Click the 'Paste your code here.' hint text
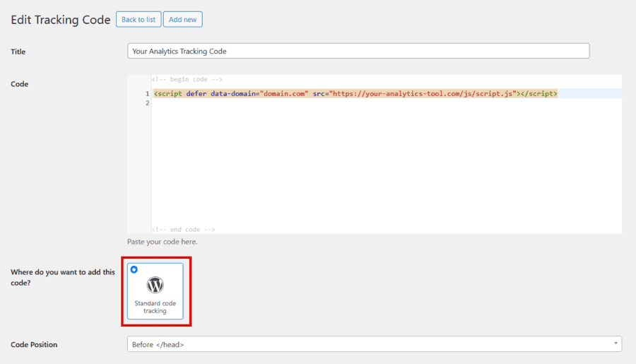Viewport: 636px width, 364px height. tap(163, 242)
